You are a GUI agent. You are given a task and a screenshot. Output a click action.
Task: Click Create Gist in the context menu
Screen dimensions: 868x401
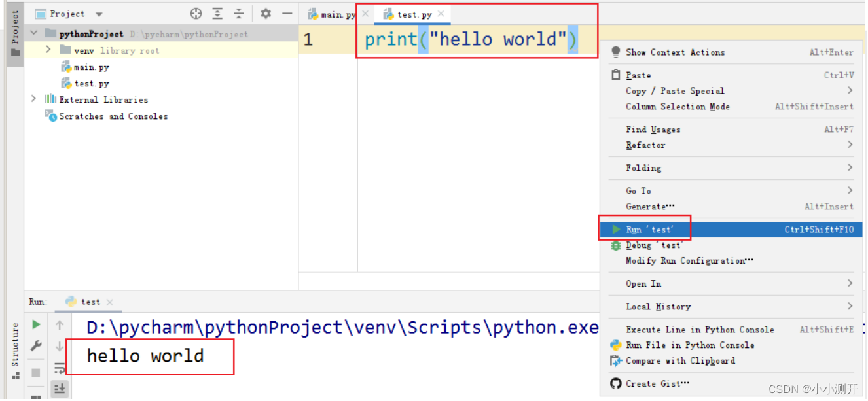[655, 384]
